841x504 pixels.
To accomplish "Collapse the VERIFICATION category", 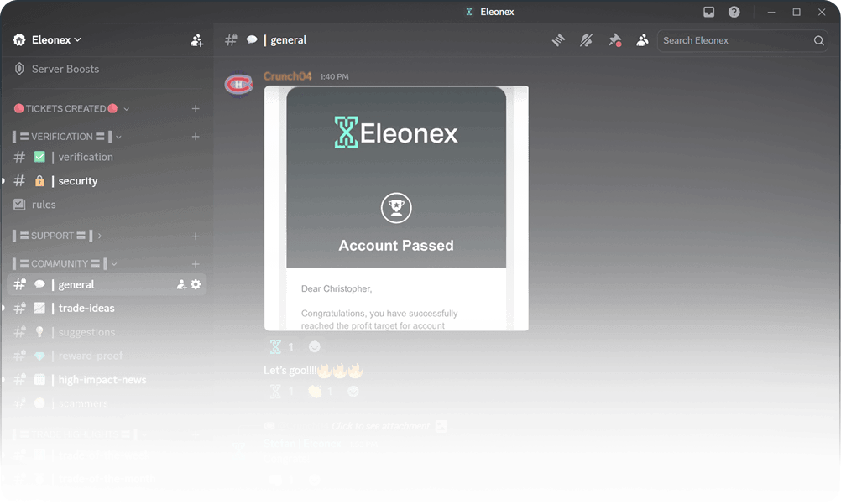I will pos(66,137).
